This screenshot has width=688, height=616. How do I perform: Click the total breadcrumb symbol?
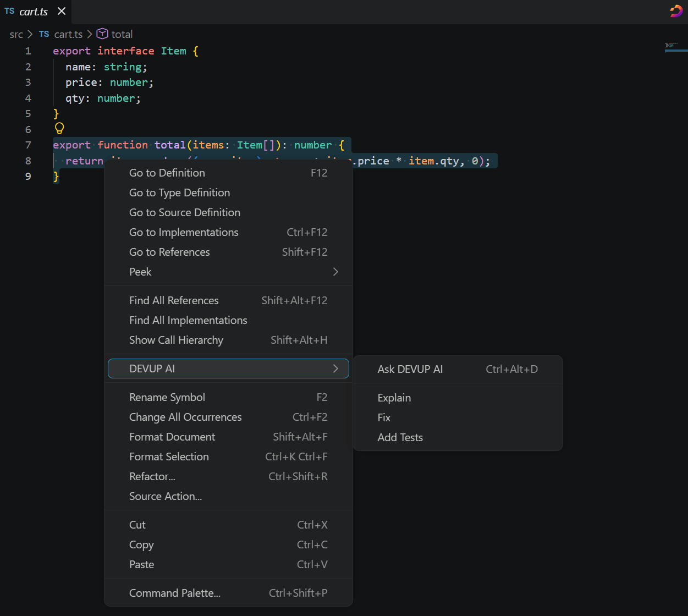point(122,34)
